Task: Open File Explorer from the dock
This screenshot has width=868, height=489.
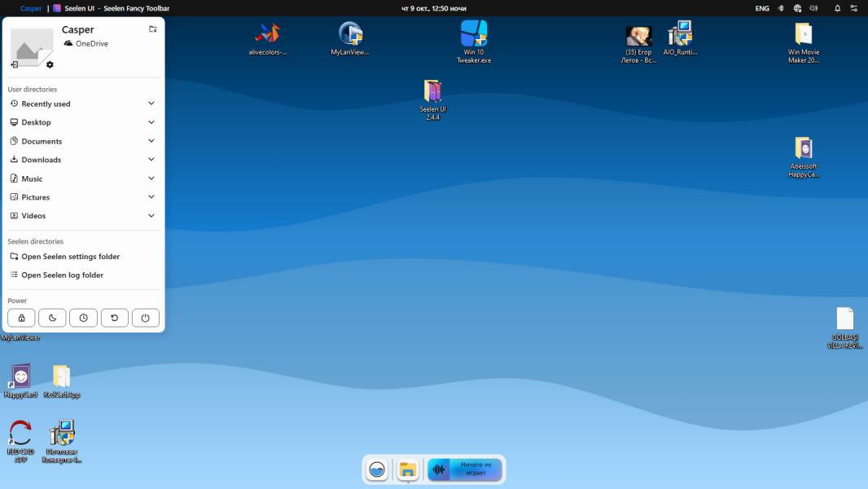Action: click(x=408, y=470)
